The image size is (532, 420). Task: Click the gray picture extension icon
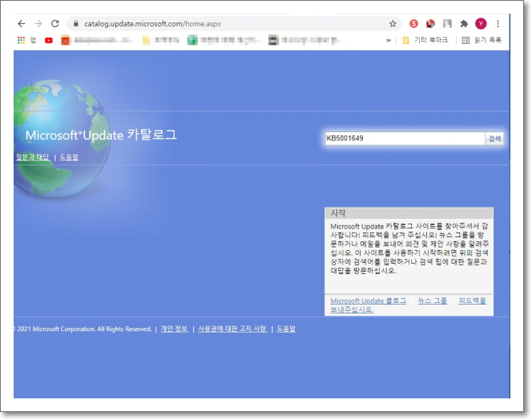click(x=447, y=23)
